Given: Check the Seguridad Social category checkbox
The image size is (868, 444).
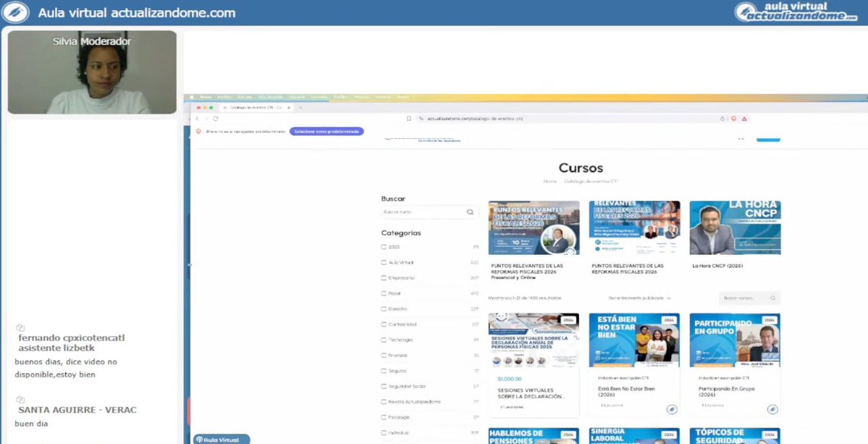Looking at the screenshot, I should (384, 387).
